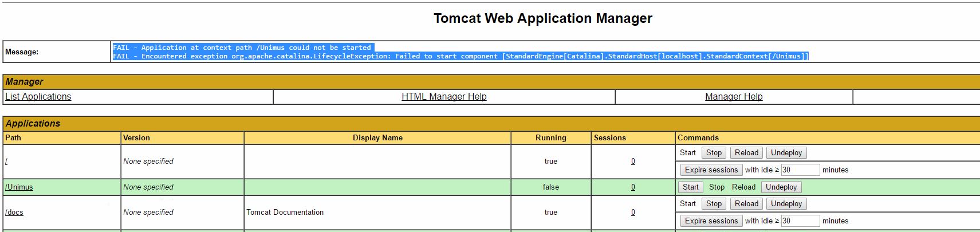Viewport: 980px width, 232px height.
Task: Open the /Unimus application path link
Action: (x=19, y=187)
